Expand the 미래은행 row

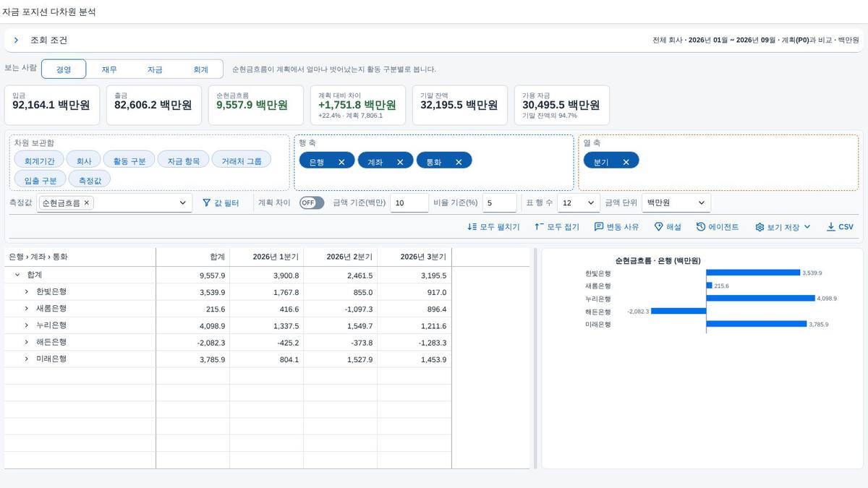click(x=27, y=359)
